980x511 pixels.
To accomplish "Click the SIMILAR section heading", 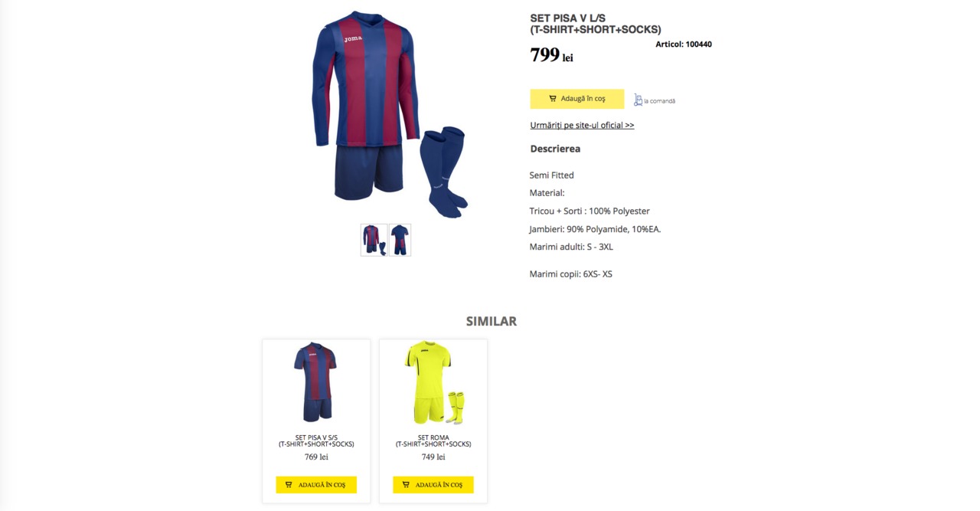I will [492, 321].
